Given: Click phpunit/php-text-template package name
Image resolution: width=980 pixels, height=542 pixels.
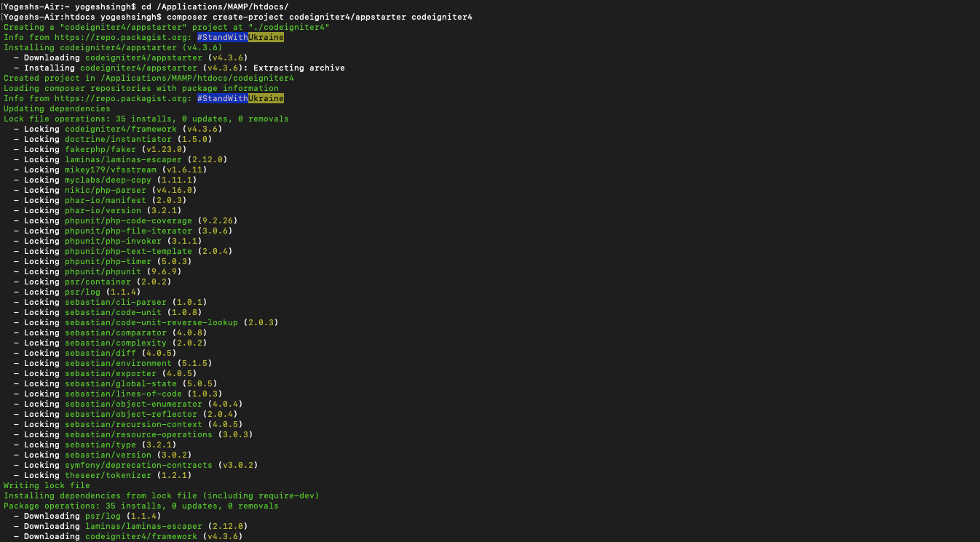Looking at the screenshot, I should (x=129, y=251).
